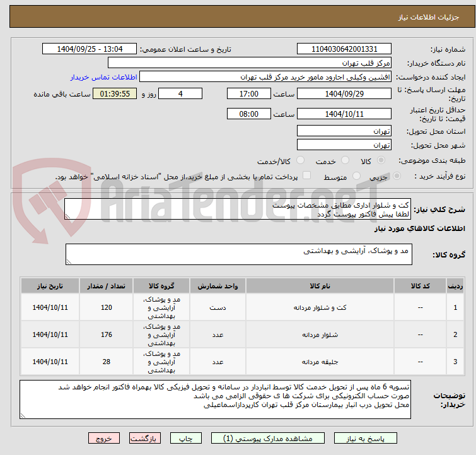476x455 pixels.
Task: Click the جلیقه مردانه item cell
Action: click(320, 362)
